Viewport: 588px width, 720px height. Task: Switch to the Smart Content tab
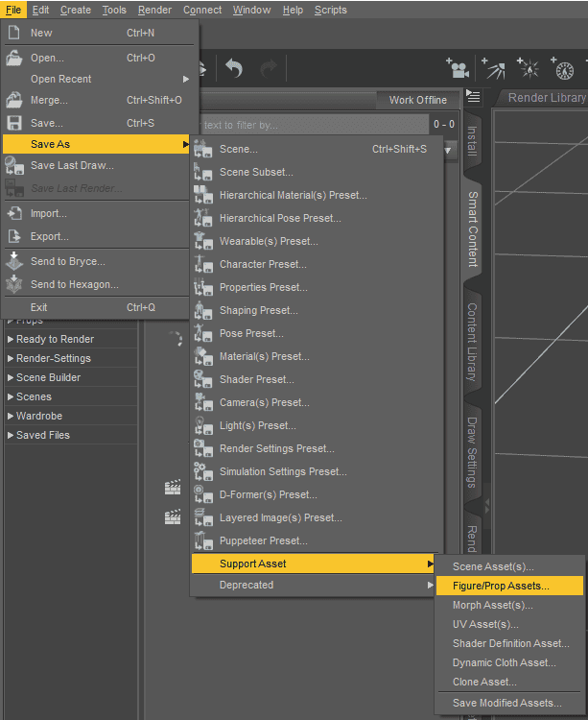point(473,228)
